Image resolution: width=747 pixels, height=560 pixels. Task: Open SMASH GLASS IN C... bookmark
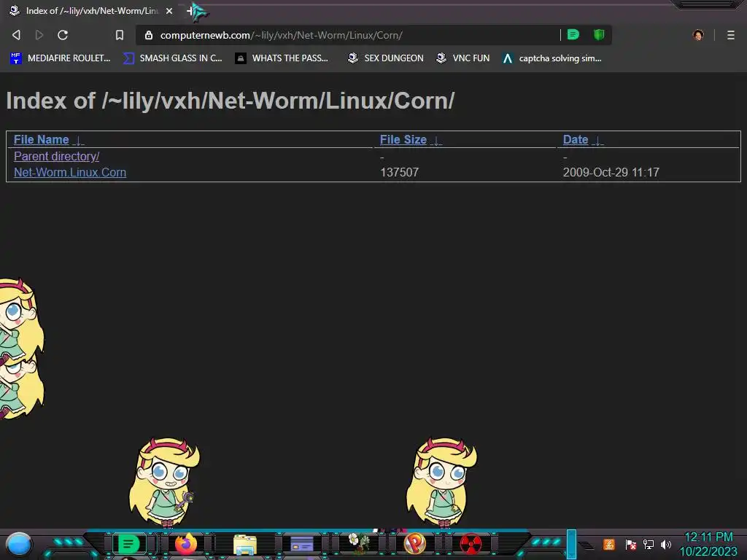click(x=173, y=58)
